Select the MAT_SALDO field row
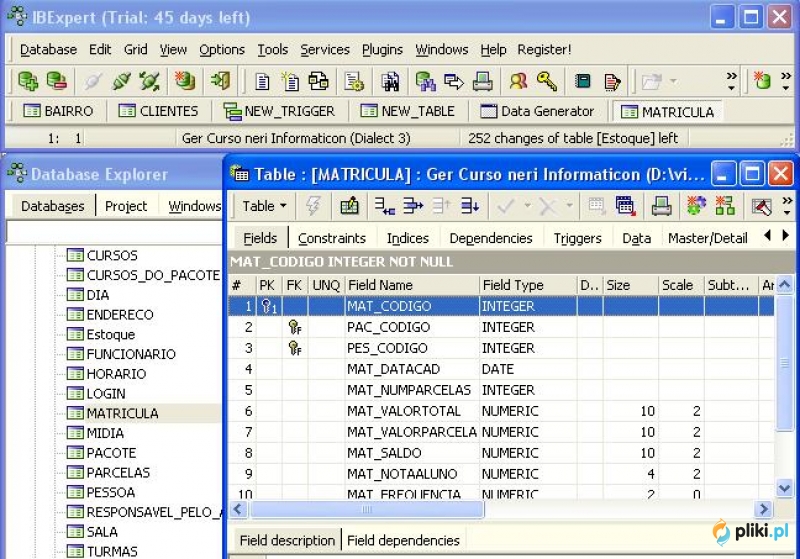 [x=501, y=453]
